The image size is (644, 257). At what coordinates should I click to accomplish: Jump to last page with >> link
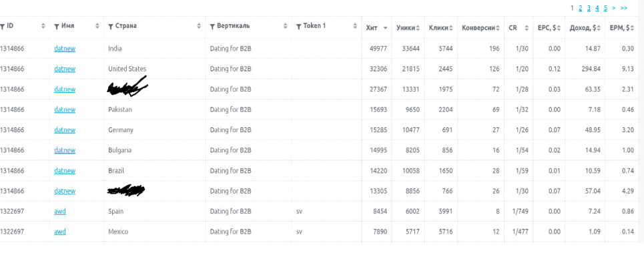click(624, 8)
